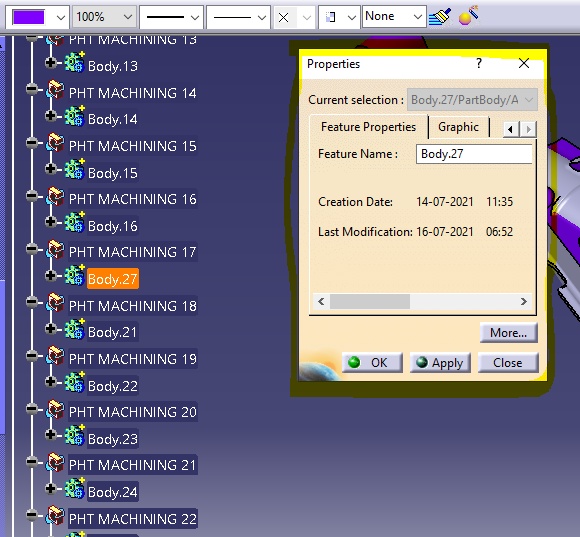Click the graphic properties wizard icon

point(468,16)
